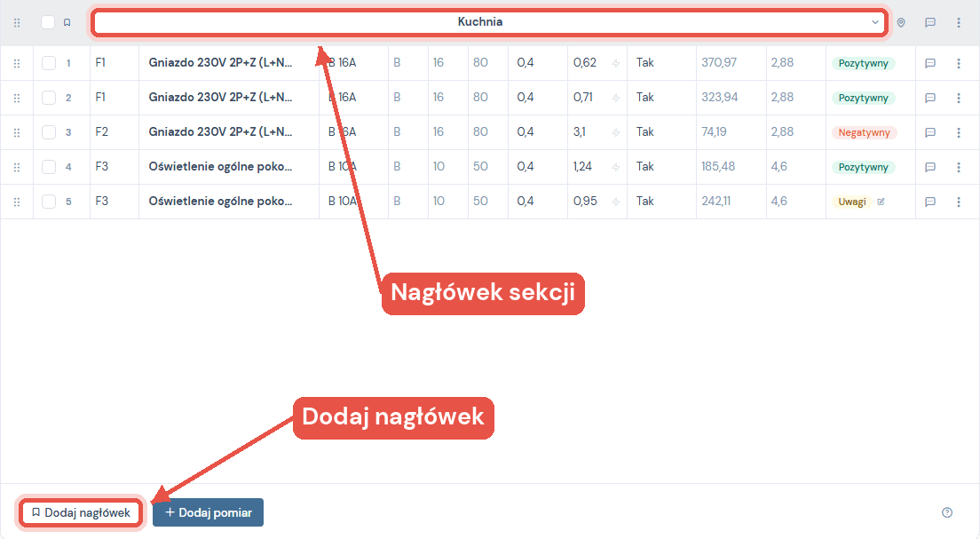The image size is (980, 539).
Task: Open comment icon for measurement row 3
Action: click(930, 132)
